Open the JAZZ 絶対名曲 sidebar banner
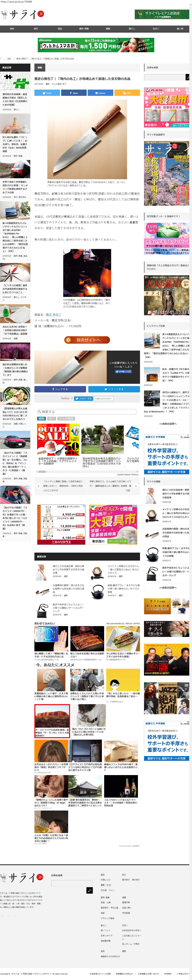192x980 pixels. pyautogui.click(x=166, y=698)
